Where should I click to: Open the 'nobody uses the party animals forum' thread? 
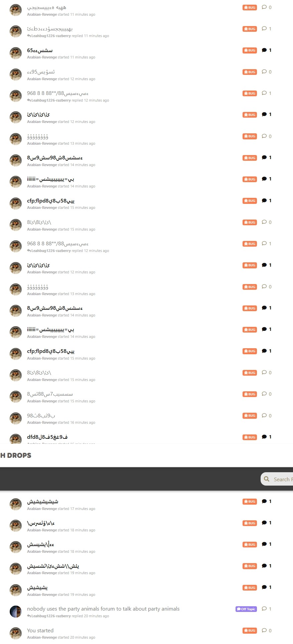(103, 609)
